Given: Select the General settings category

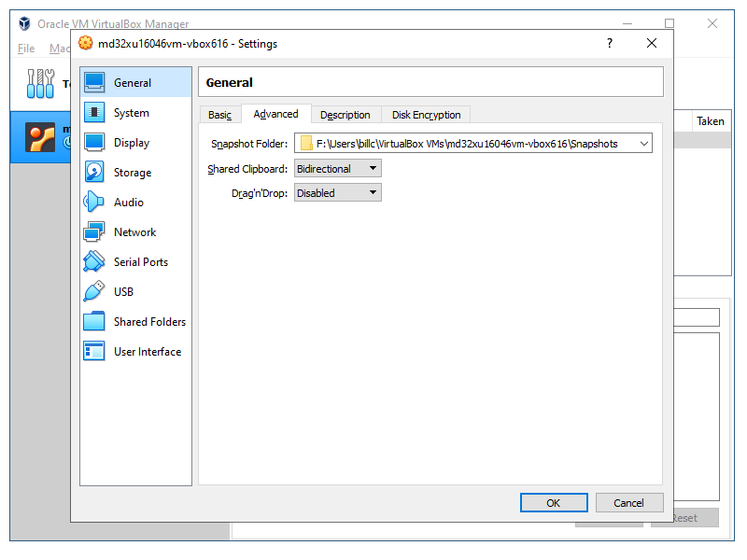Looking at the screenshot, I should [x=132, y=83].
